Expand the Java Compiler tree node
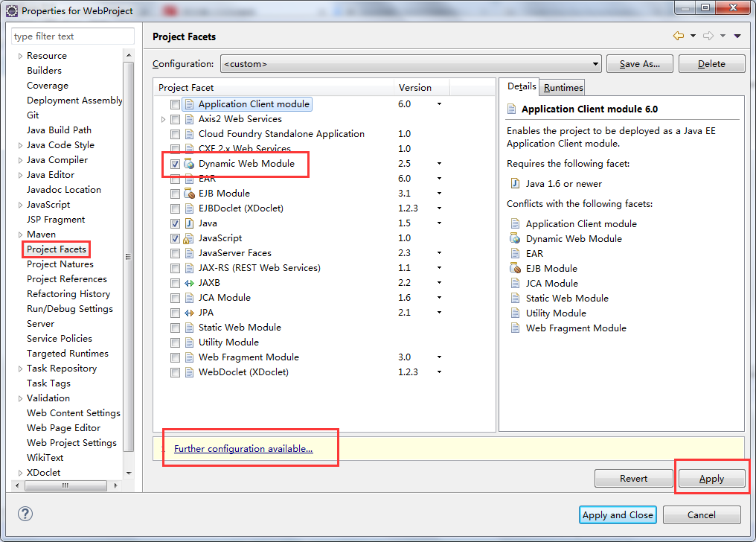The image size is (756, 542). coord(20,160)
